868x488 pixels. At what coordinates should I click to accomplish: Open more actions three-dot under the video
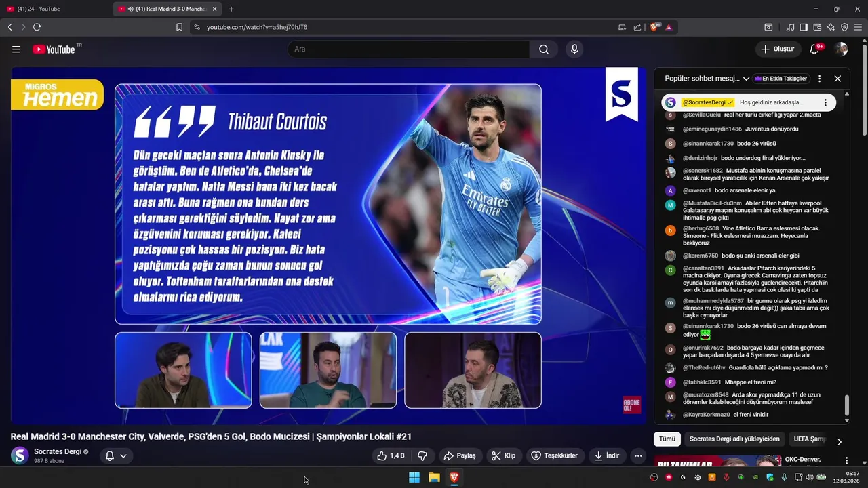pyautogui.click(x=638, y=455)
